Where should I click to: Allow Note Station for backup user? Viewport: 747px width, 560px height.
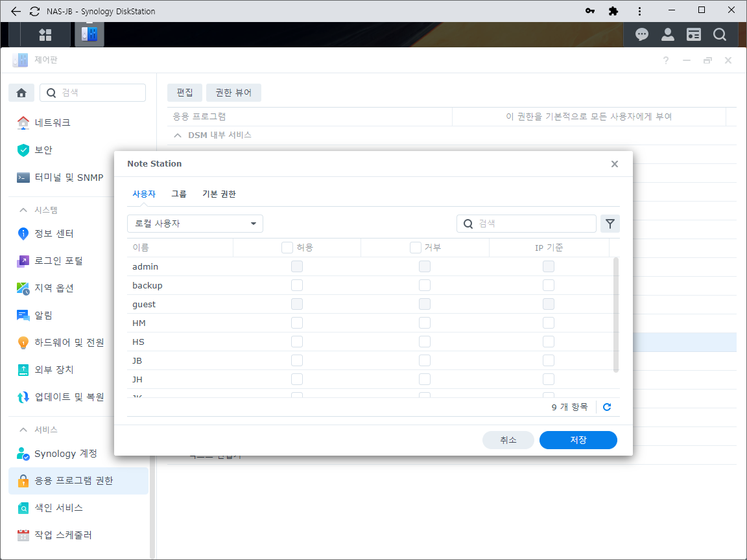tap(297, 285)
